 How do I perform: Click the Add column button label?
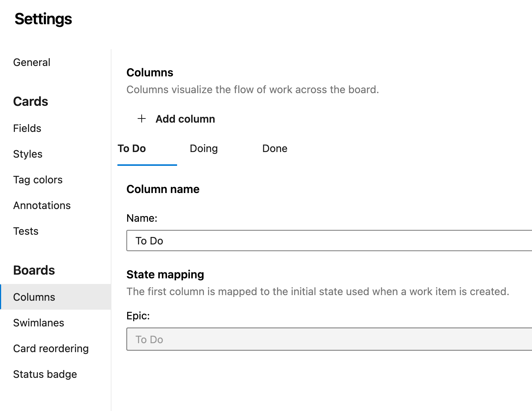(x=185, y=119)
